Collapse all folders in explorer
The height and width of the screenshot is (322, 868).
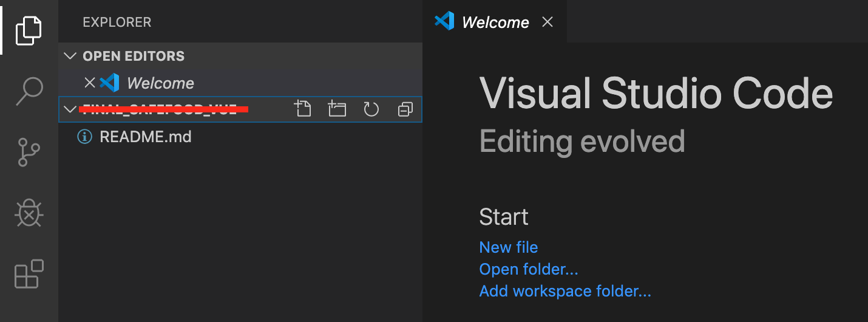(x=405, y=109)
